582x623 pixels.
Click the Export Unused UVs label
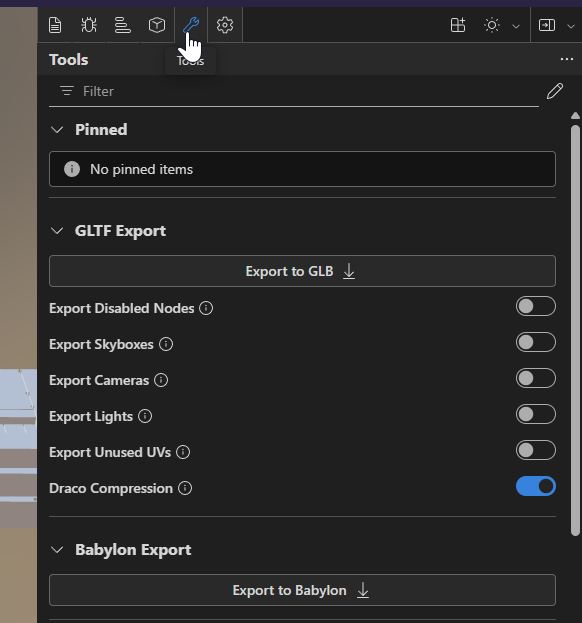coord(110,452)
